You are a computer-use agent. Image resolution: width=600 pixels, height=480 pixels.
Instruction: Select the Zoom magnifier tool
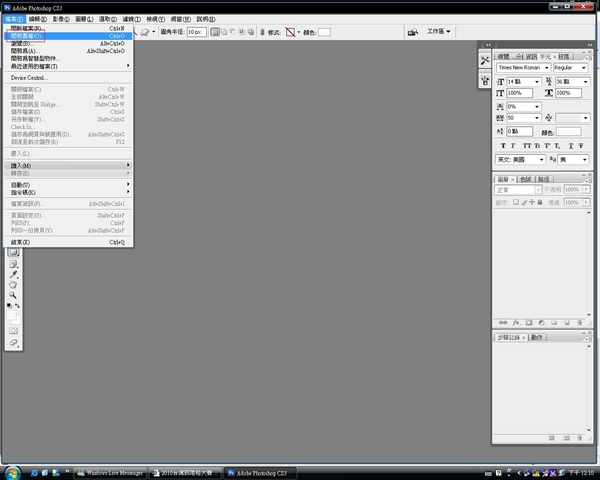(x=13, y=295)
